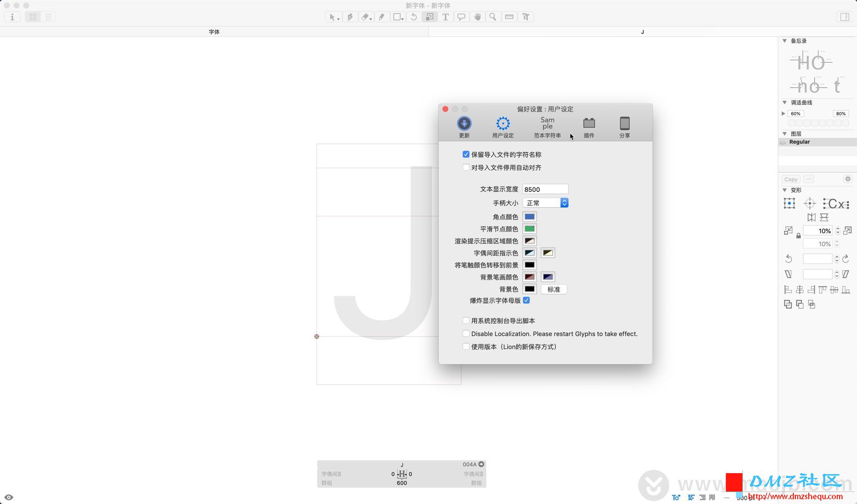Select the TrueType instructor tool
Viewport: 857px width, 504px height.
click(526, 17)
